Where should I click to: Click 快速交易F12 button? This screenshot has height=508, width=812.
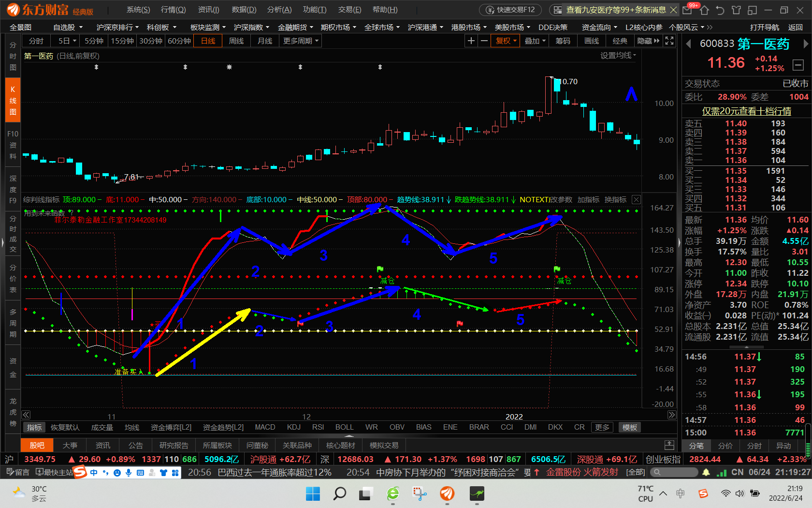point(511,10)
